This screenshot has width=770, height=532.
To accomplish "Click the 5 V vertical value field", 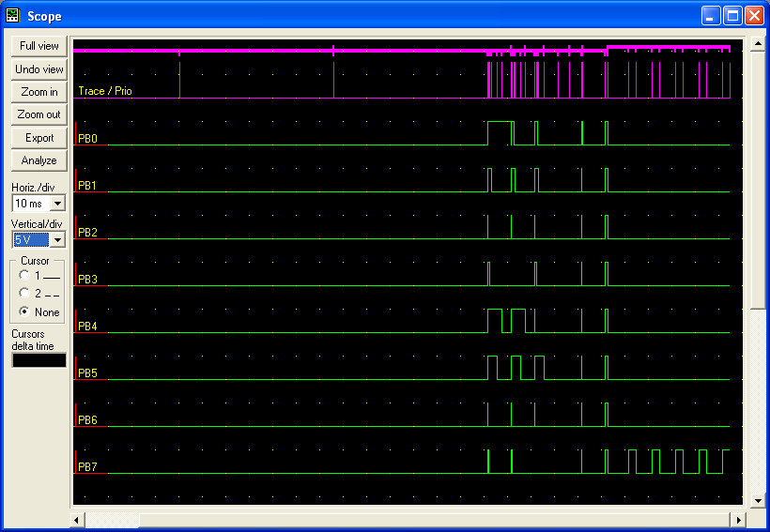I will tap(31, 240).
